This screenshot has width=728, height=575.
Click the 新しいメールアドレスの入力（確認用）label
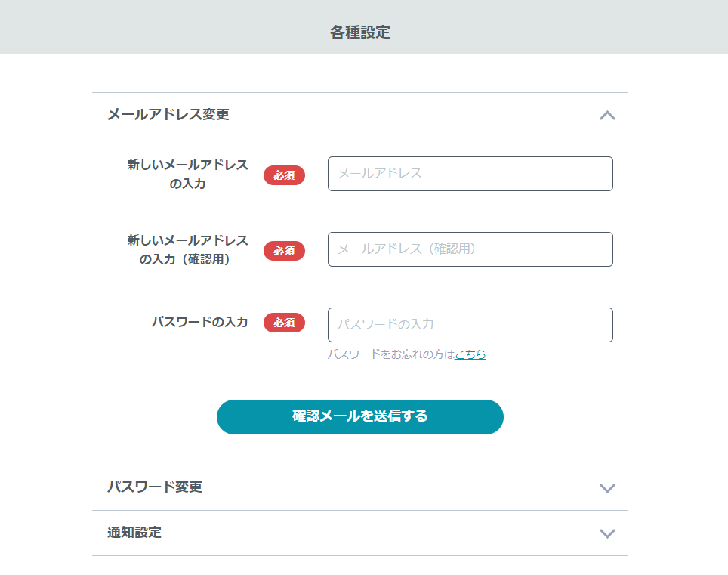[187, 249]
